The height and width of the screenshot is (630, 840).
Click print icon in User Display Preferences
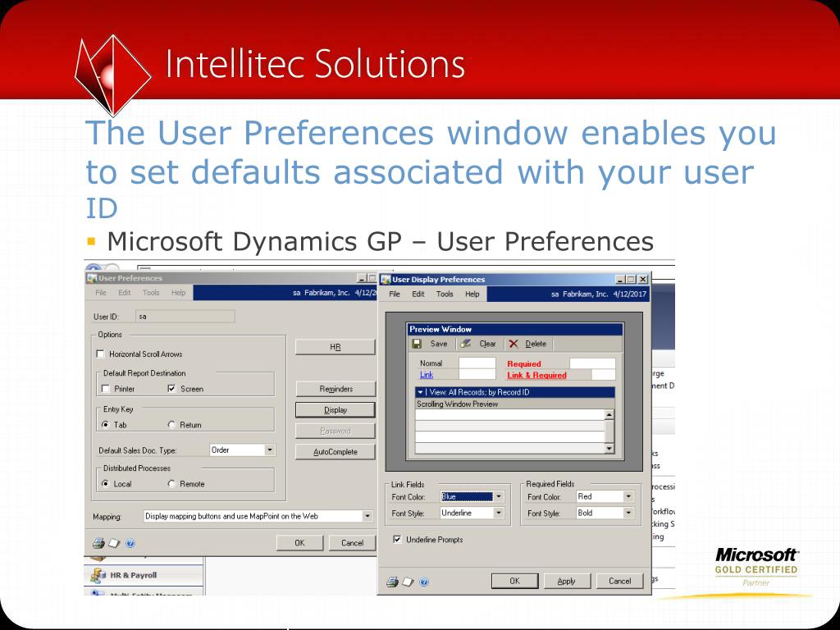coord(392,582)
